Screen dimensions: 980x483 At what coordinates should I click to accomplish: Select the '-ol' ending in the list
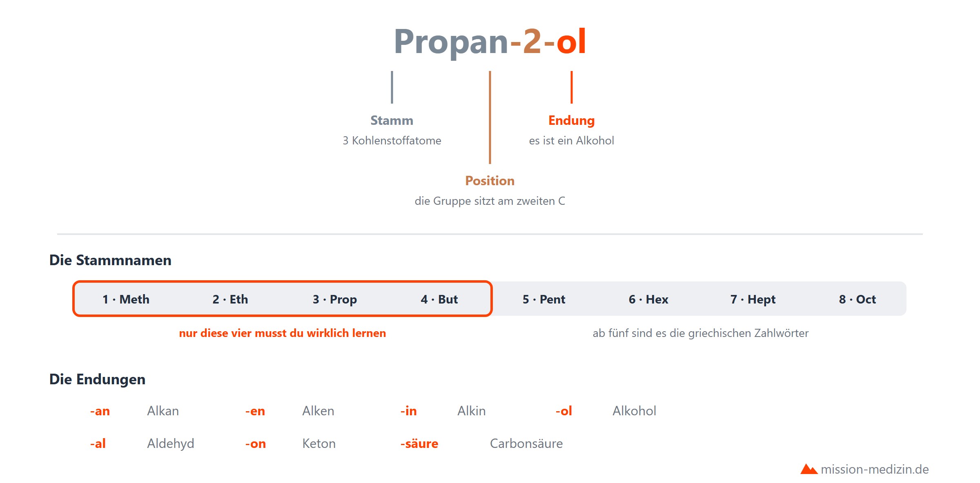(564, 411)
